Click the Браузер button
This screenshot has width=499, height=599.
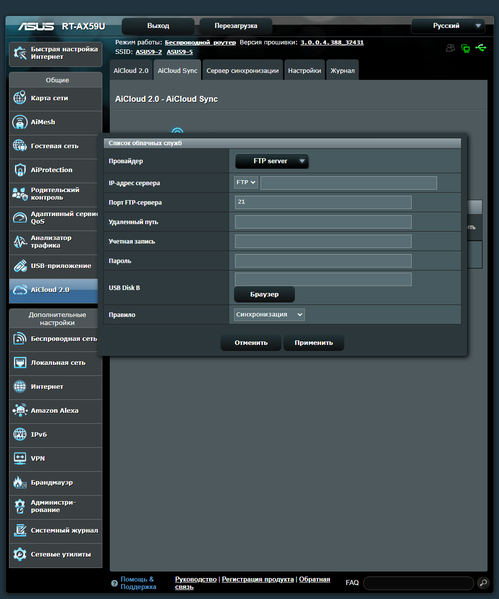(264, 294)
